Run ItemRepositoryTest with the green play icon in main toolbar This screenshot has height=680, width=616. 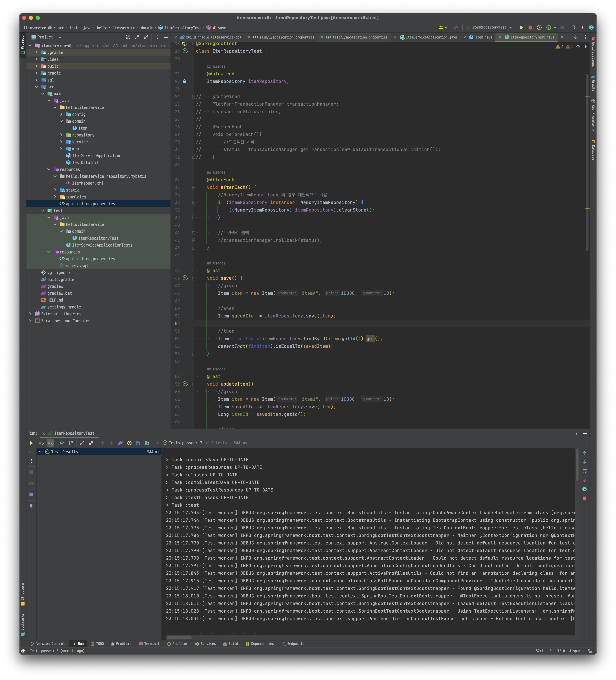521,28
